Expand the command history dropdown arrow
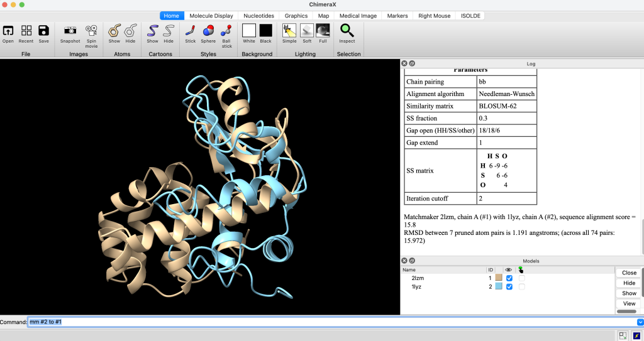644x341 pixels. pyautogui.click(x=640, y=322)
